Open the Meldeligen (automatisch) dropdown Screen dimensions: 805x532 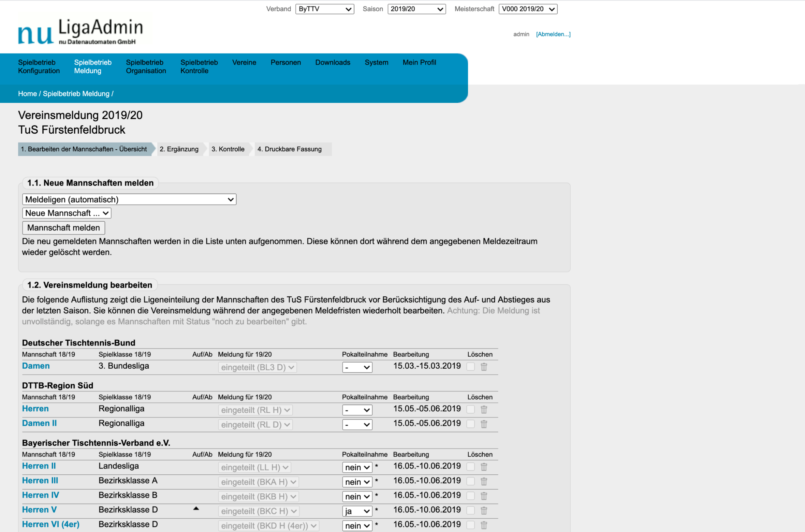[x=129, y=199]
